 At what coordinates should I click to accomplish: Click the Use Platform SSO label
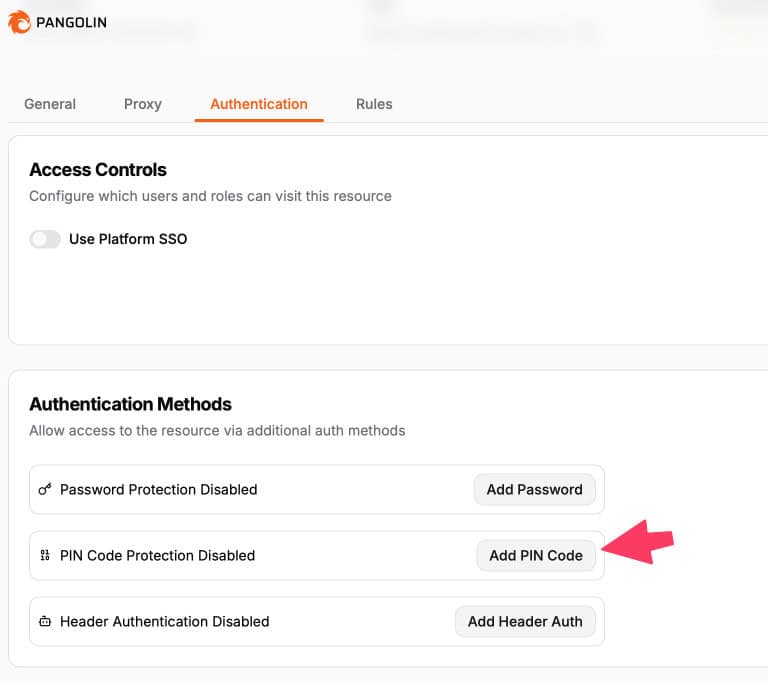pyautogui.click(x=128, y=239)
